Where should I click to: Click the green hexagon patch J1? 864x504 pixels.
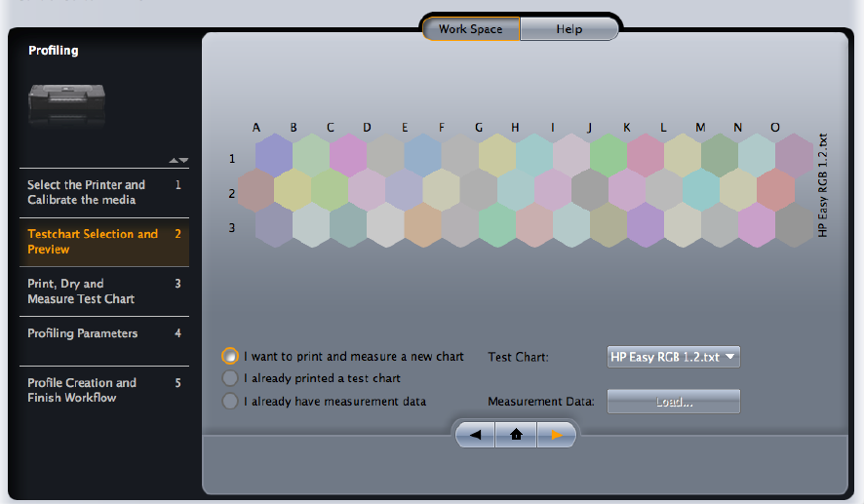click(x=609, y=155)
